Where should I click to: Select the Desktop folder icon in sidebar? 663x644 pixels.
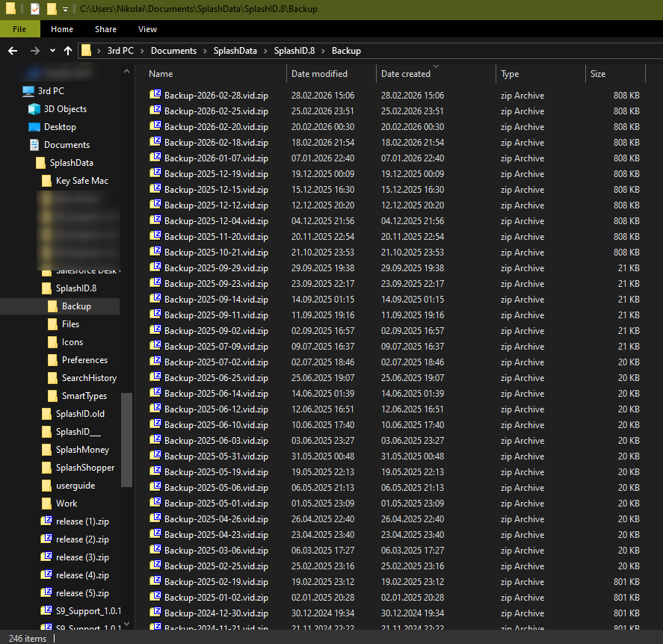coord(34,127)
